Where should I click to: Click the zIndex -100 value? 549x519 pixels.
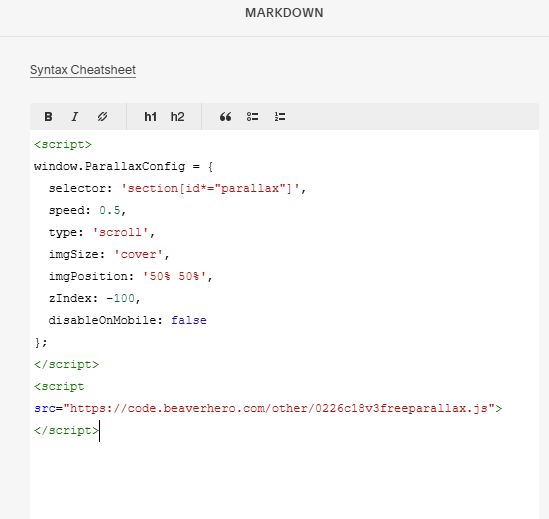click(120, 298)
